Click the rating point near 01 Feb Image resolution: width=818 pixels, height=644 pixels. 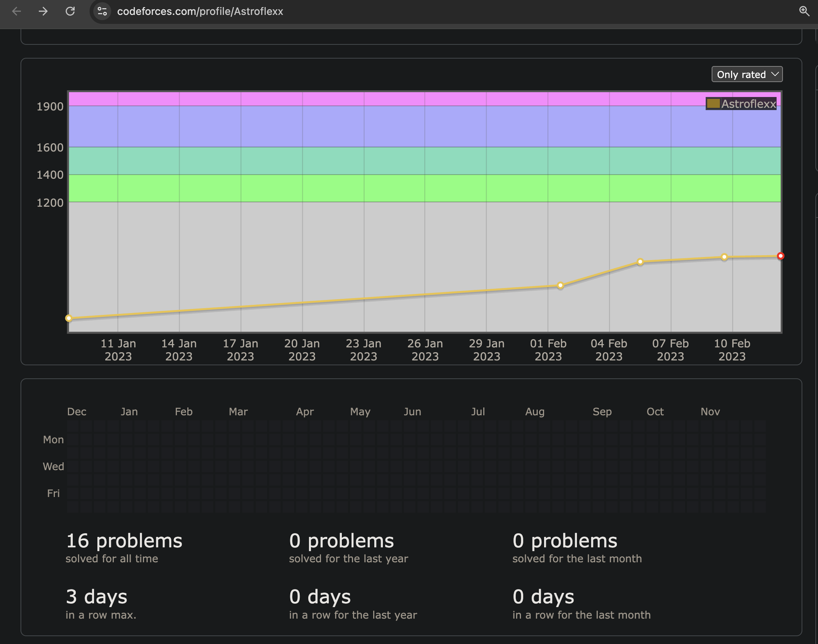561,285
